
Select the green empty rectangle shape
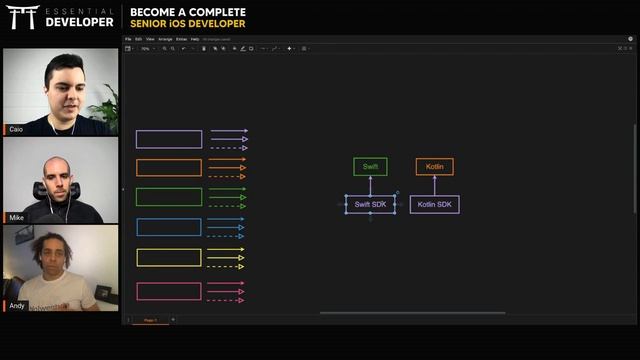(x=169, y=197)
